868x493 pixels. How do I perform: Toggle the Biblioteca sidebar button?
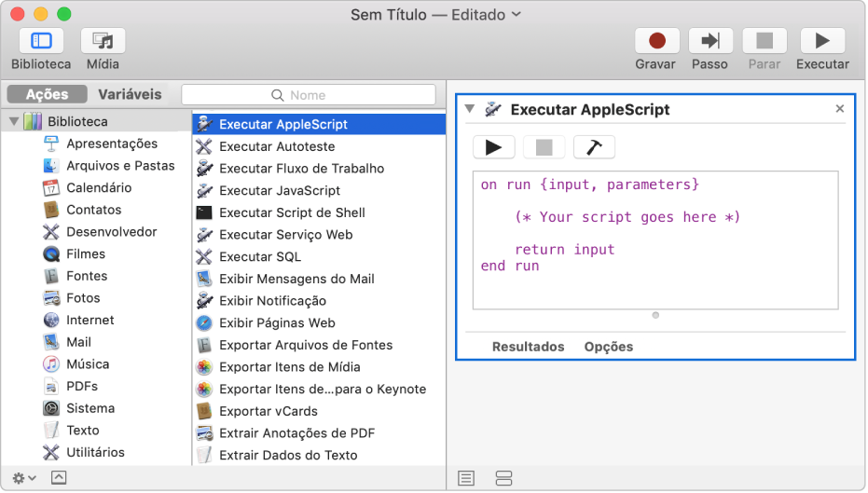[x=41, y=41]
